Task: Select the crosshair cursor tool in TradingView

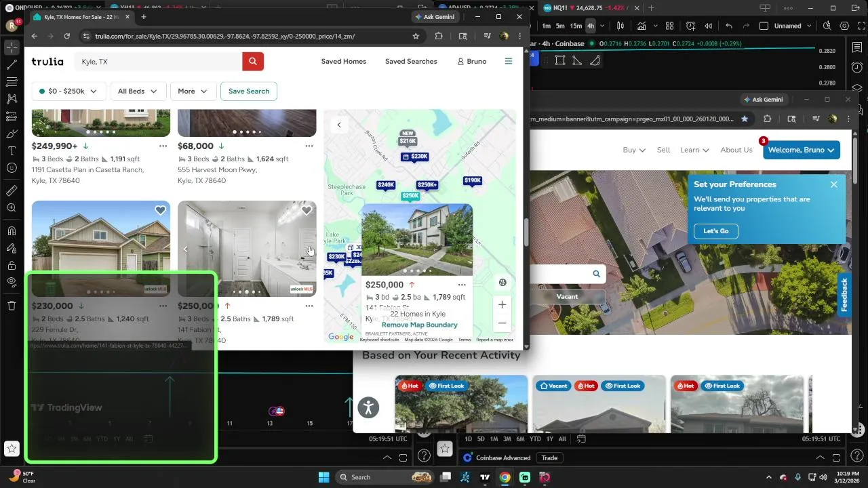Action: click(12, 47)
